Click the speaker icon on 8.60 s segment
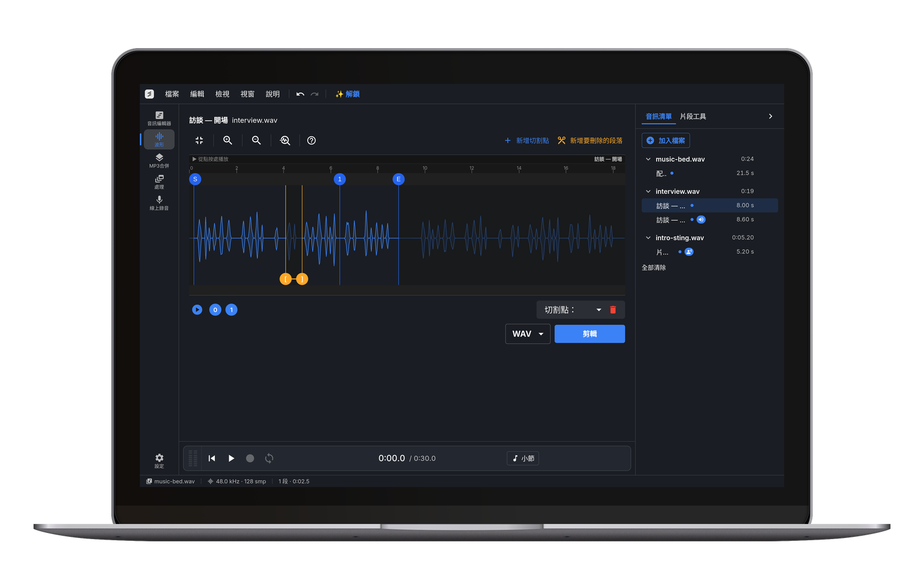 701,219
